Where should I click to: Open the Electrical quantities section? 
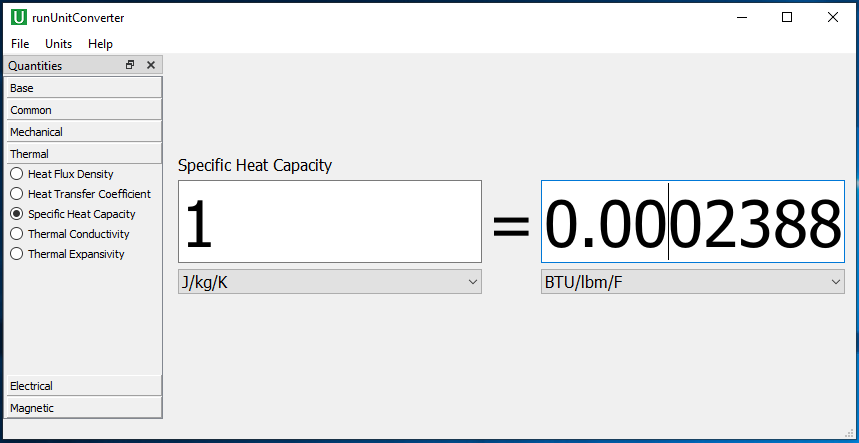click(84, 386)
